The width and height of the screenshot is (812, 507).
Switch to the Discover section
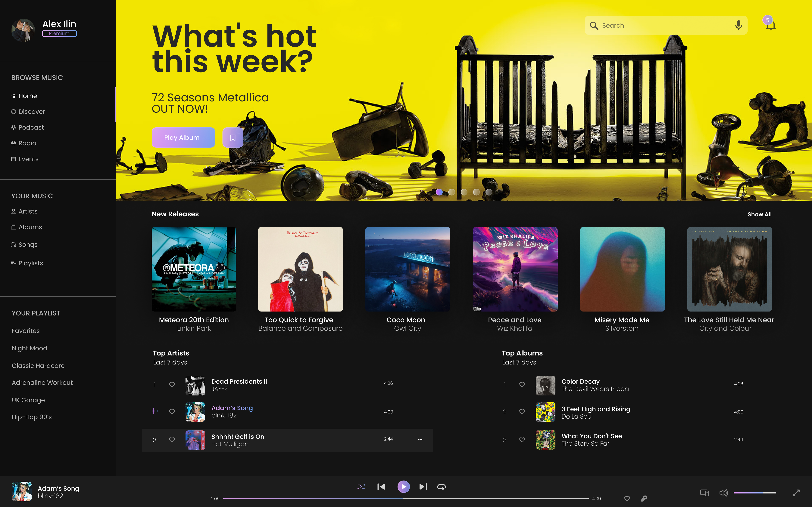tap(32, 111)
